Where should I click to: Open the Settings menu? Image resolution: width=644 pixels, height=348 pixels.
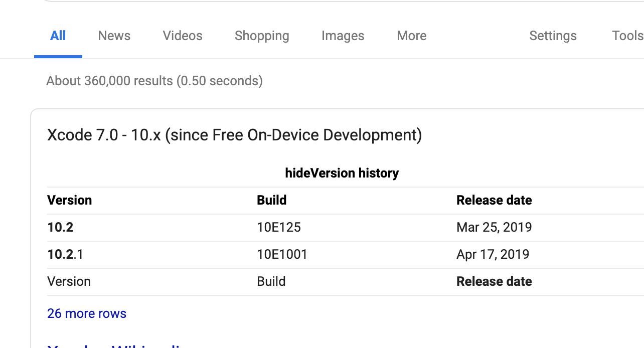tap(553, 36)
